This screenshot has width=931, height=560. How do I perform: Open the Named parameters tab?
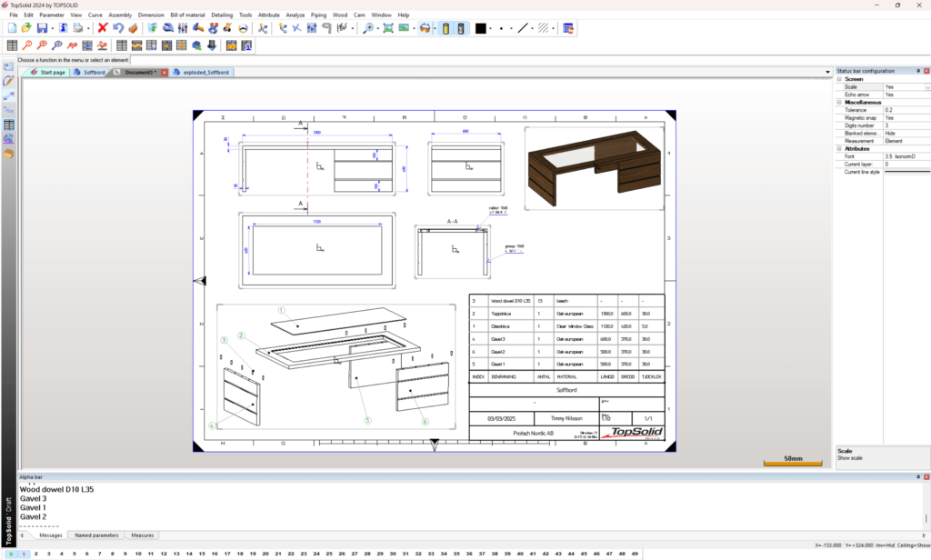(x=96, y=535)
